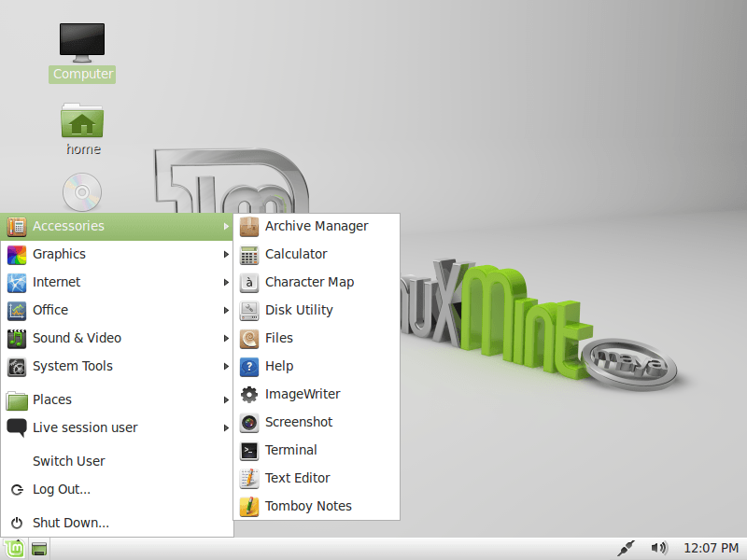Click the ImageWriter label
The image size is (747, 560).
pos(303,394)
